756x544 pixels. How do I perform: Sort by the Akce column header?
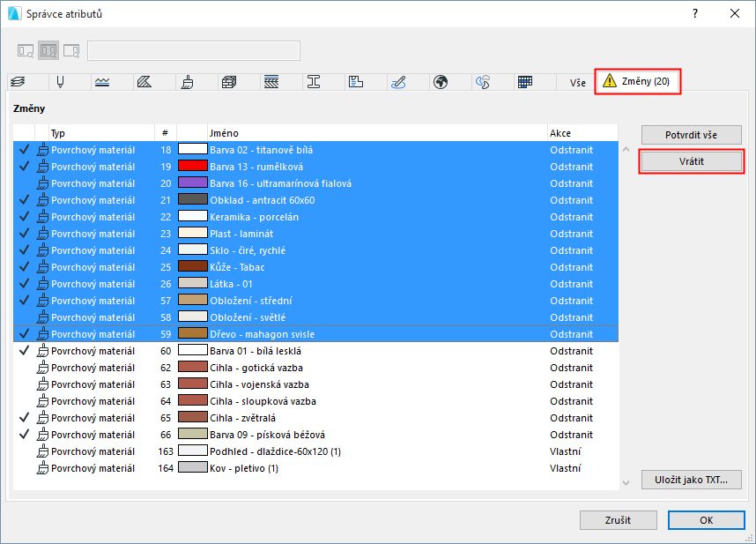coord(583,133)
